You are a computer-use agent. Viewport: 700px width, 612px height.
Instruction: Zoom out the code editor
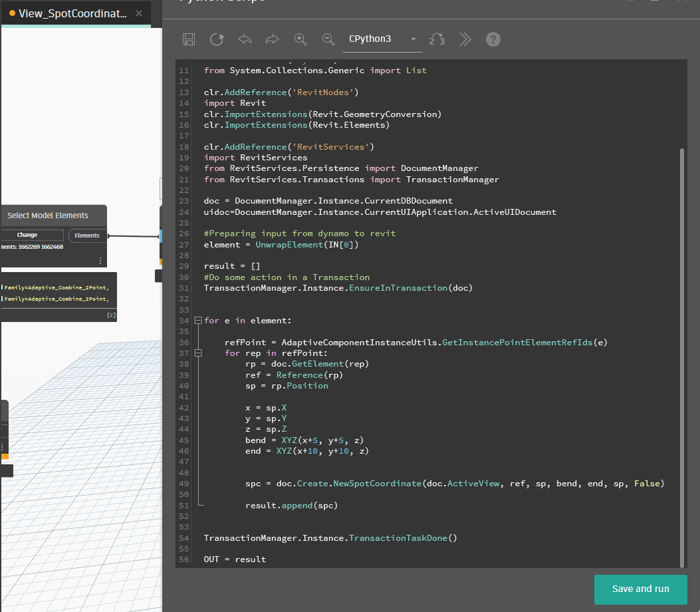(328, 39)
